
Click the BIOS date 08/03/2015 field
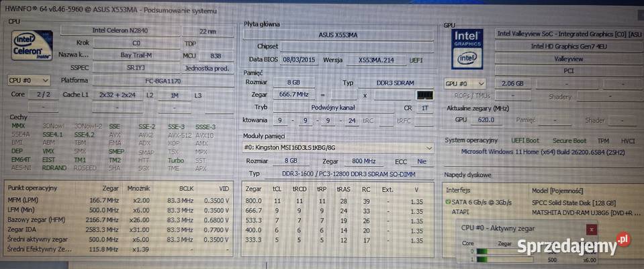pos(299,60)
